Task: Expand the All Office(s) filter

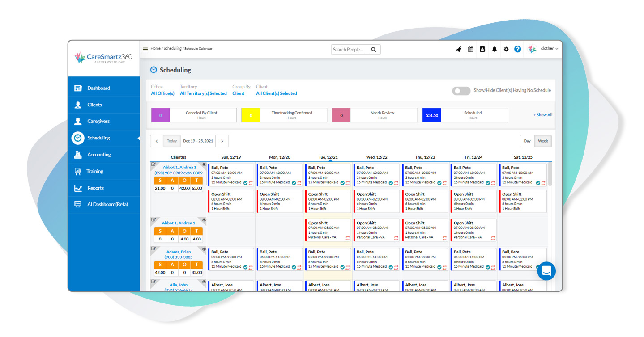Action: (x=162, y=93)
